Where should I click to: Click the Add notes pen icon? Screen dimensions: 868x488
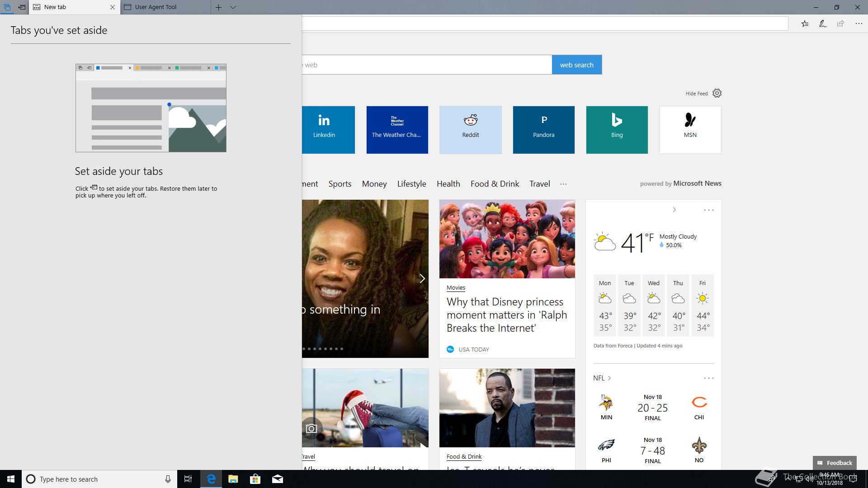click(x=823, y=23)
